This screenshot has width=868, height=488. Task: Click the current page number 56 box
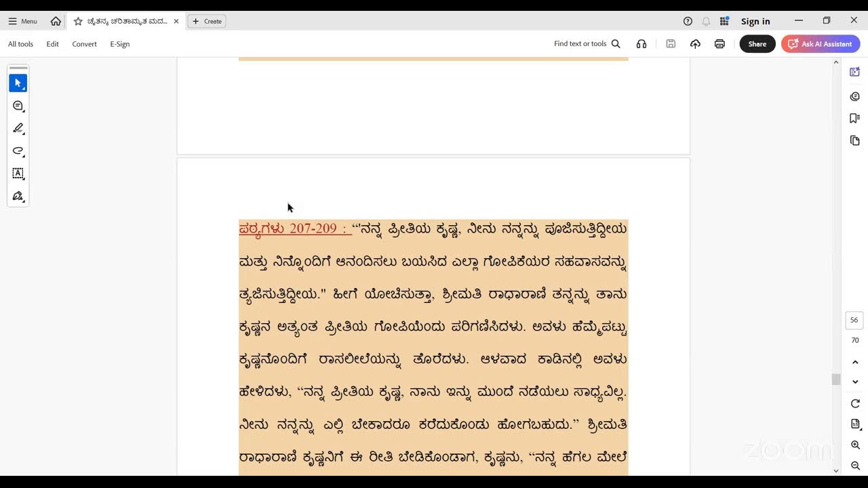pos(854,320)
